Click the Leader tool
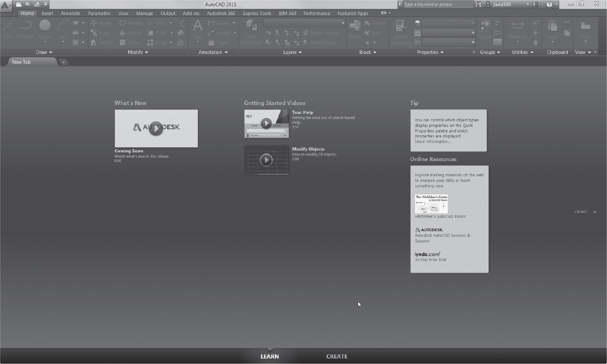 coord(219,33)
